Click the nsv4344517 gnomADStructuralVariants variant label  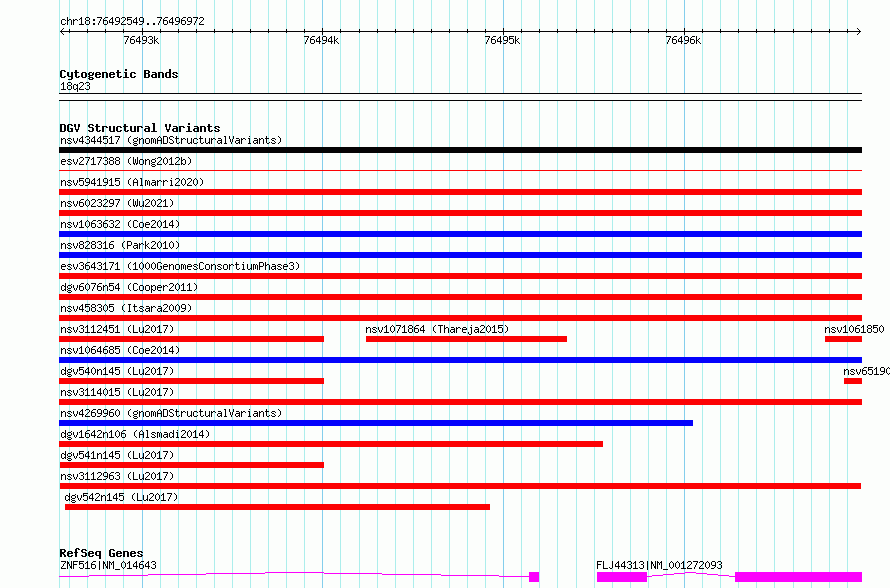click(171, 140)
